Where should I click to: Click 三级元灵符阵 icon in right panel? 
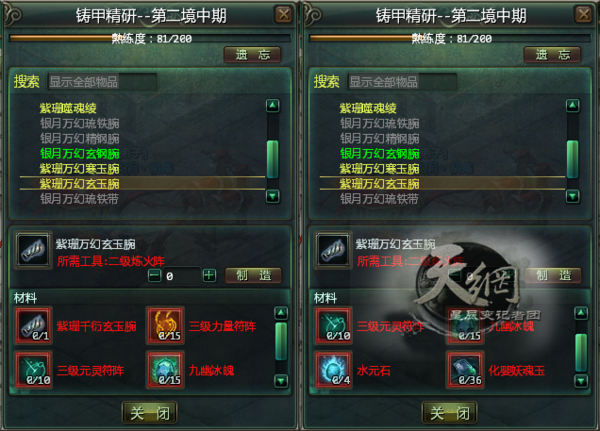coord(333,326)
